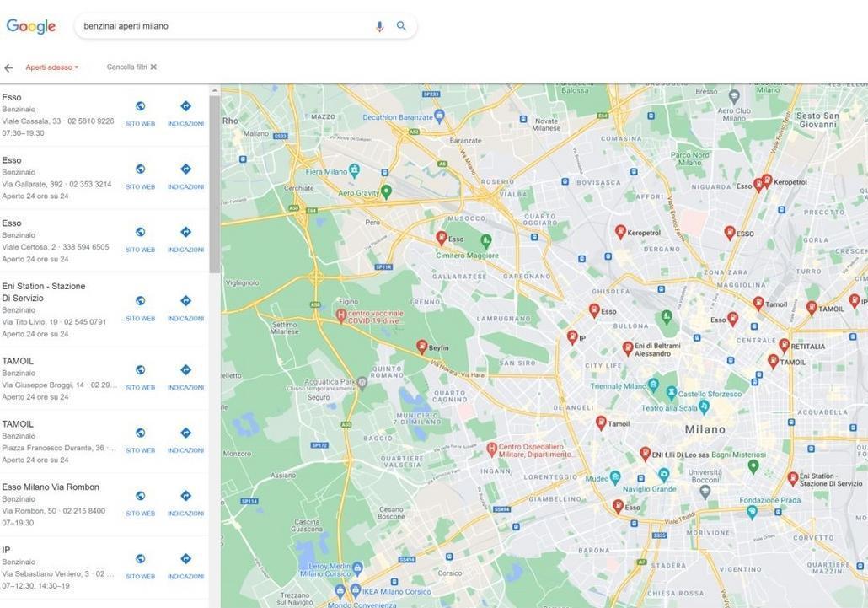The image size is (868, 608).
Task: Get Indicazioni for Esso Via Gallarate
Action: click(186, 176)
